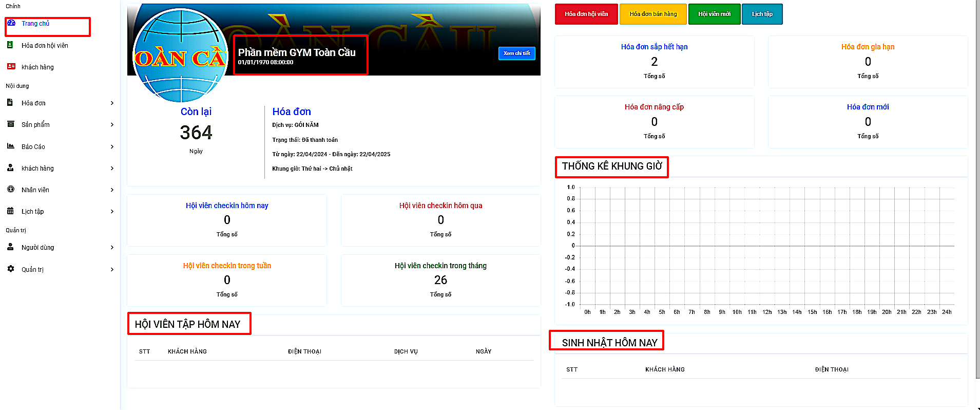Open the Sản phẩm menu item
This screenshot has width=980, height=410.
35,125
